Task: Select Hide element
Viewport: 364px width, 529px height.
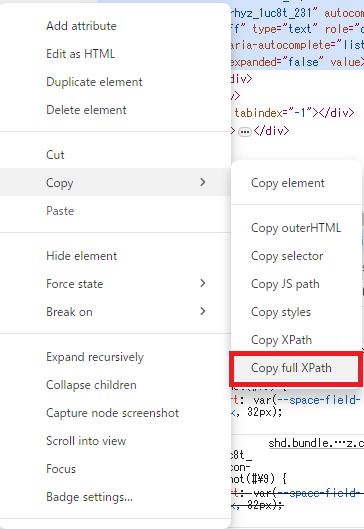Action: 82,256
